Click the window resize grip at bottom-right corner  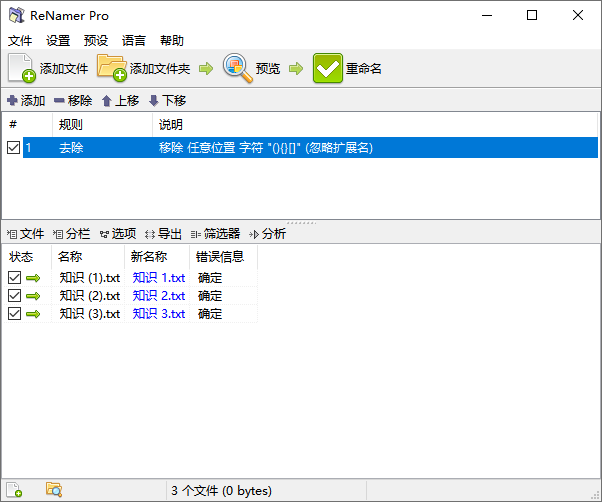coord(596,495)
